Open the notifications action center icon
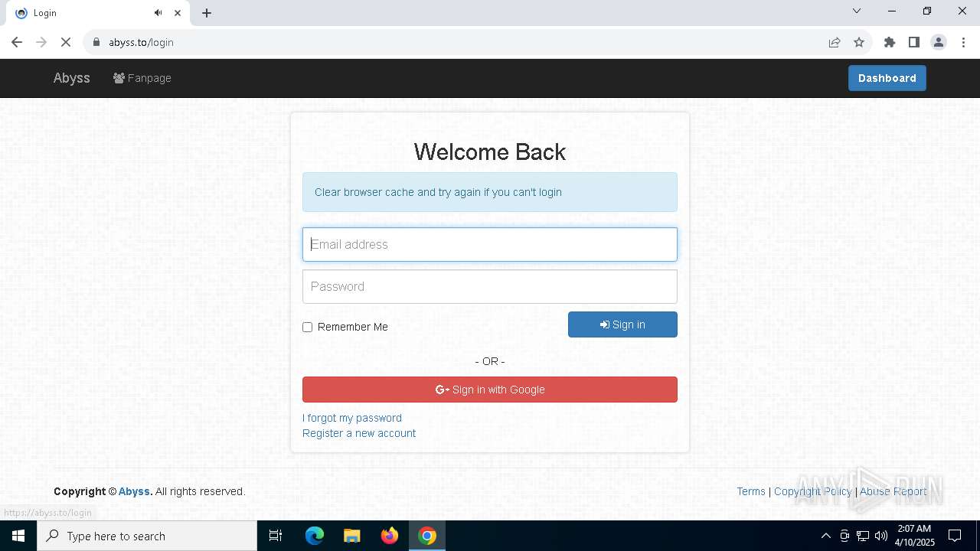The width and height of the screenshot is (980, 551). coord(955,536)
